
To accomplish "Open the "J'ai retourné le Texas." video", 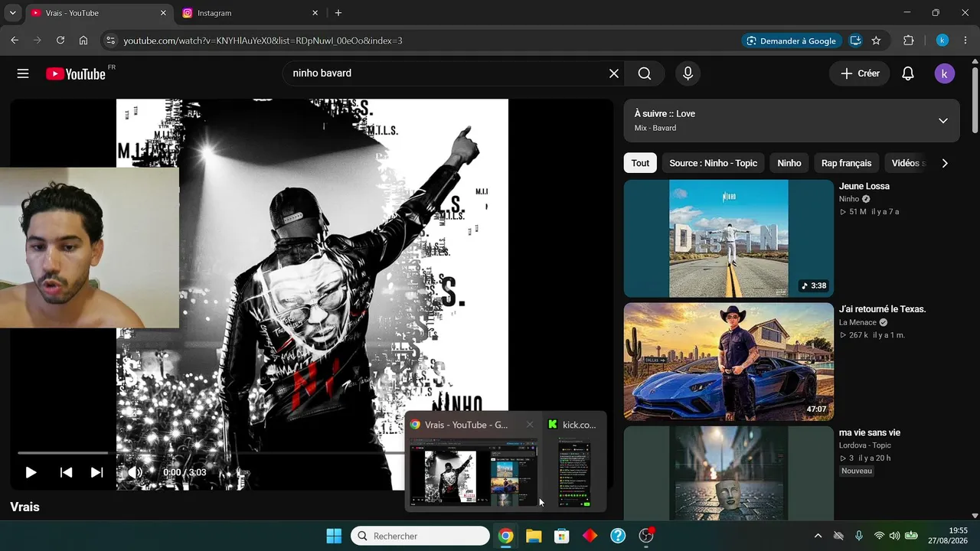I will pos(883,309).
